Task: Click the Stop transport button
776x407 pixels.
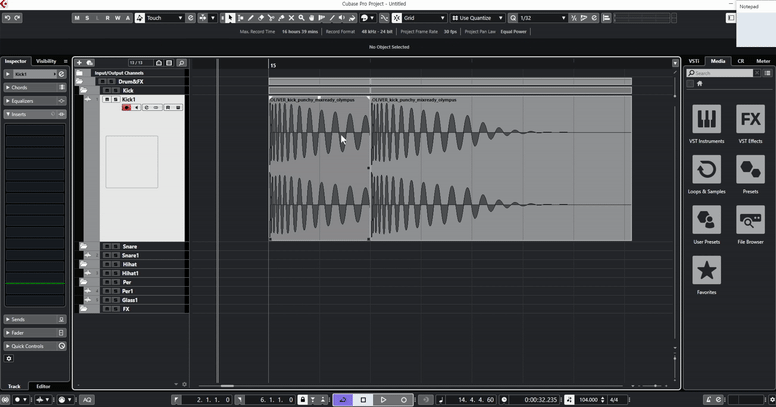Action: pos(363,400)
